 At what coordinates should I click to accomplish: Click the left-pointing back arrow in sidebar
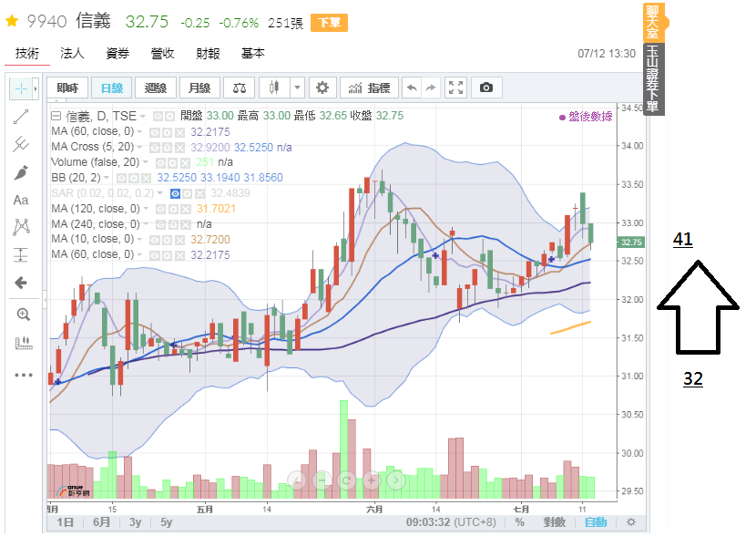tap(21, 283)
